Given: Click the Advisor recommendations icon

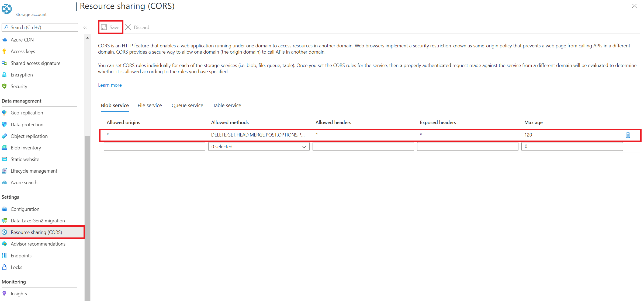Looking at the screenshot, I should [4, 244].
